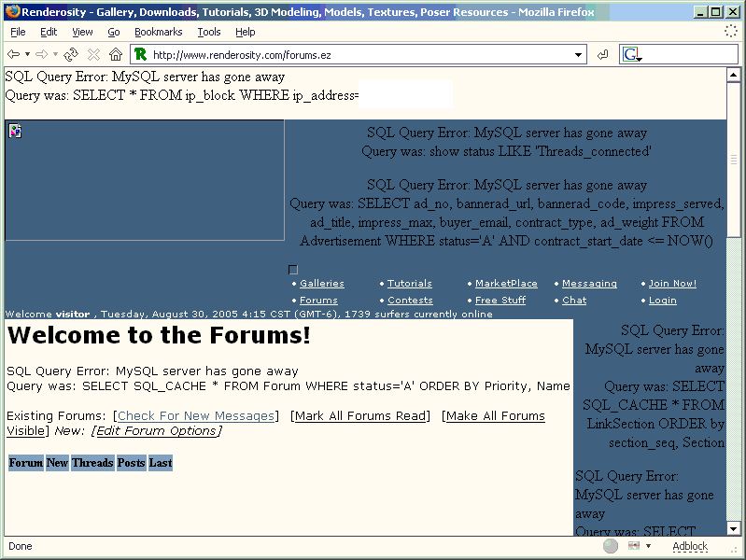Viewport: 746px width, 560px height.
Task: Click the Join Now! link
Action: click(x=673, y=283)
